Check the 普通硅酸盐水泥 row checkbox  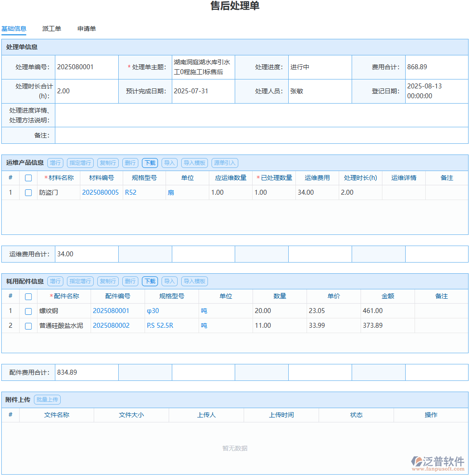tap(28, 326)
